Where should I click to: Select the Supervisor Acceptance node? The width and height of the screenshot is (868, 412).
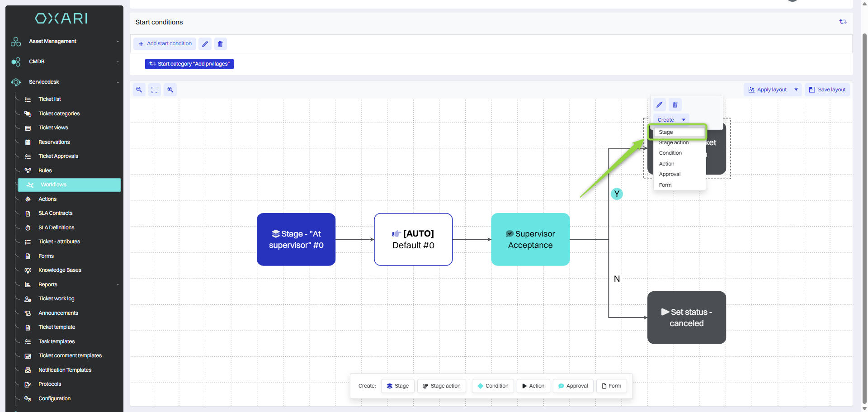tap(530, 239)
